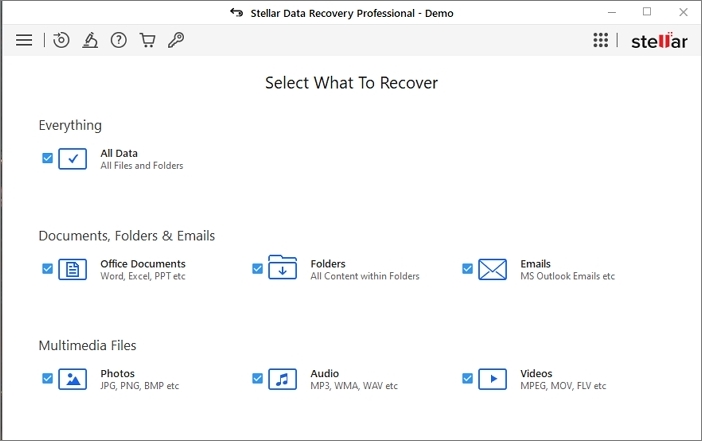Click the key activation icon
Image resolution: width=702 pixels, height=441 pixels.
(176, 40)
